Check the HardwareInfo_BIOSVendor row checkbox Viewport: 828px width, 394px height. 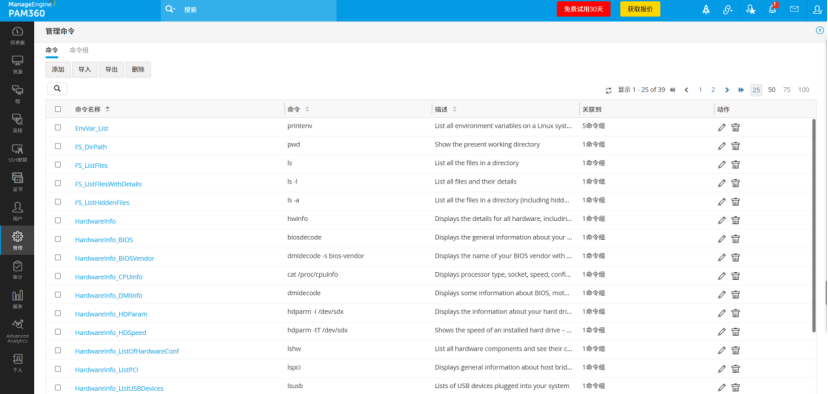click(58, 257)
